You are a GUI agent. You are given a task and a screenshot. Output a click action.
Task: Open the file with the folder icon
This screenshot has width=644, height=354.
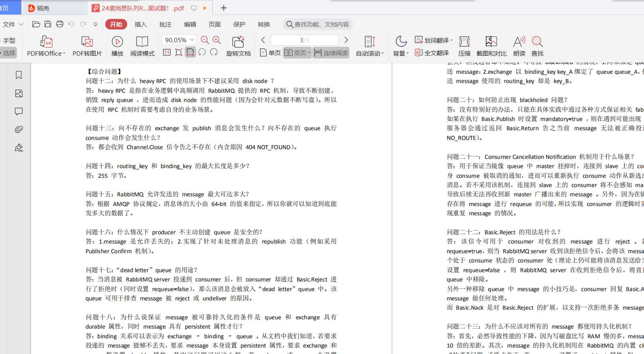tap(36, 24)
